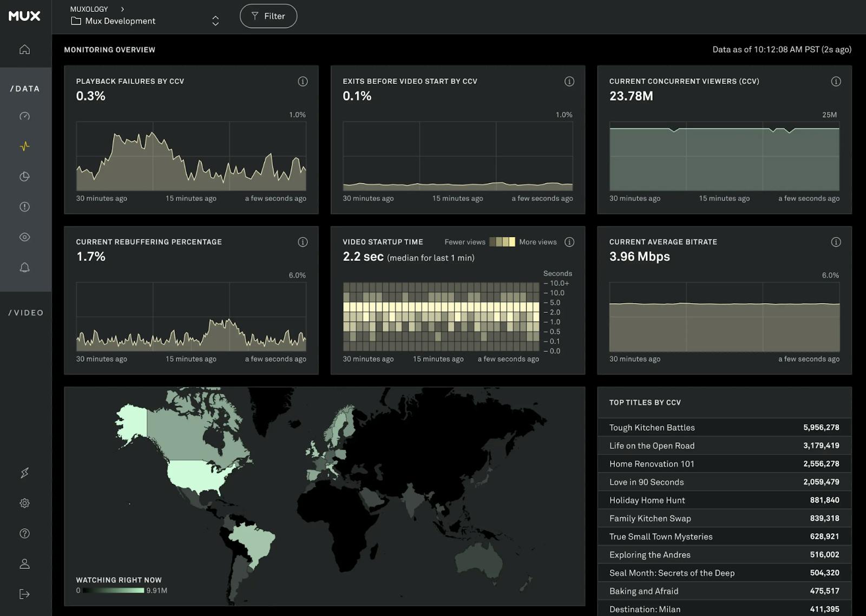This screenshot has width=866, height=616.
Task: Click the Mux logo in the sidebar
Action: [24, 16]
